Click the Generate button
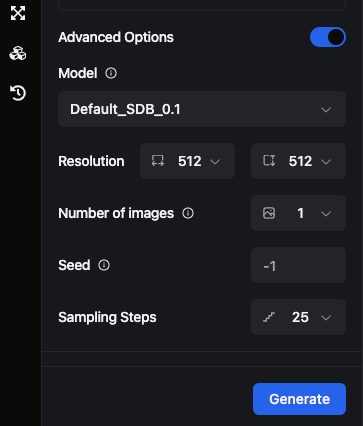363x426 pixels. pyautogui.click(x=299, y=399)
